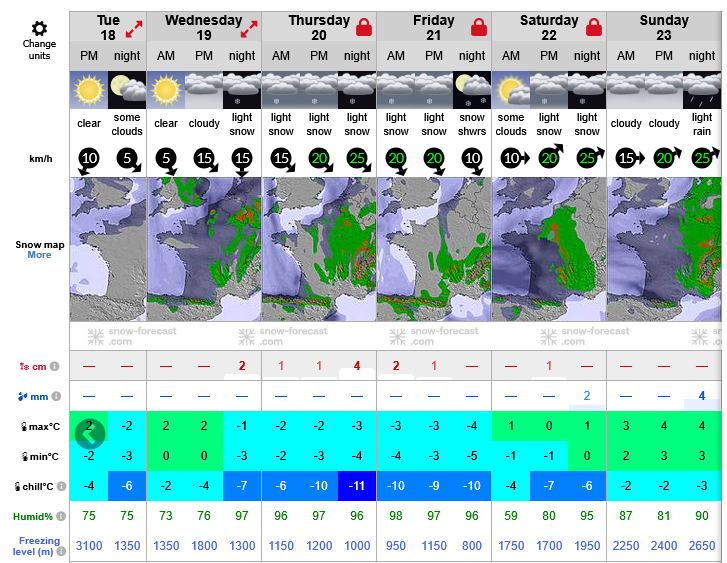This screenshot has height=563, width=727.
Task: Click Tuesday PM 10 km/h wind icon
Action: pyautogui.click(x=88, y=160)
